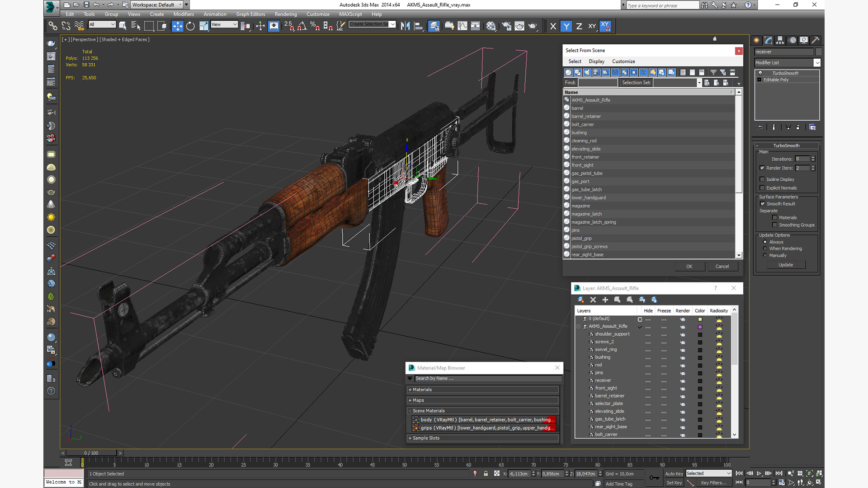
Task: Click the Mirror tool icon
Action: tap(406, 26)
